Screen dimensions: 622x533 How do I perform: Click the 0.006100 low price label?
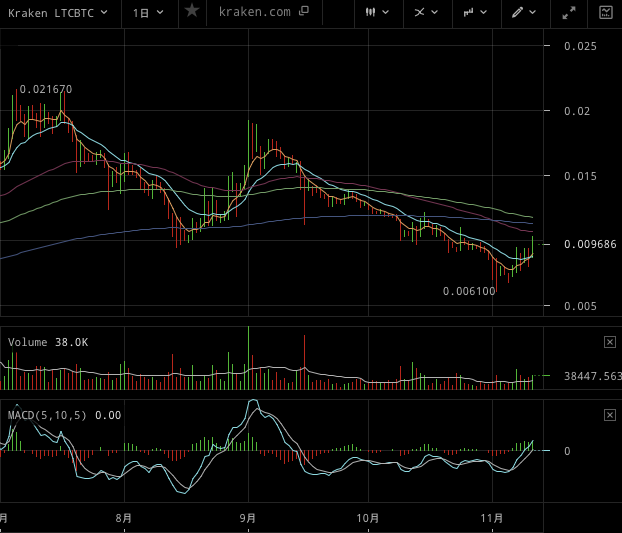tap(469, 291)
